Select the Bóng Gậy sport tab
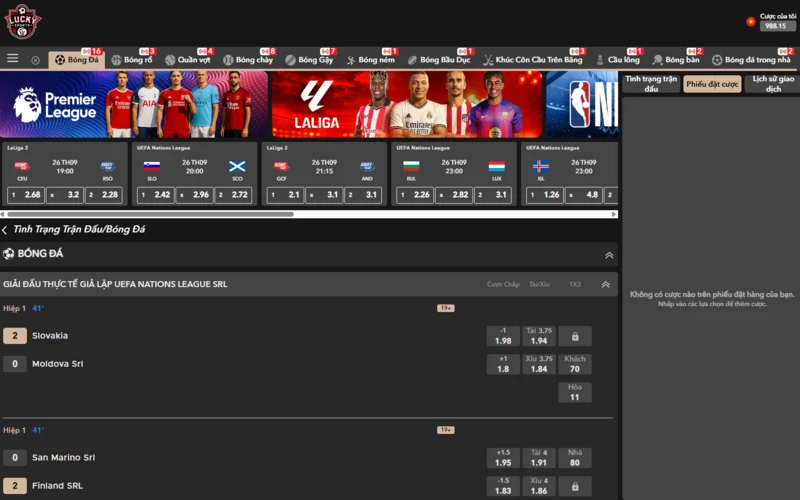This screenshot has height=500, width=800. (x=309, y=60)
